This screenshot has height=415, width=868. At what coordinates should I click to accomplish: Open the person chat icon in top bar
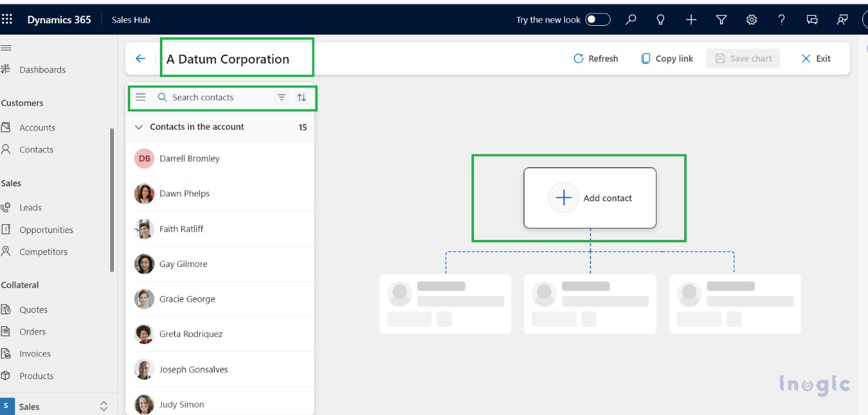point(842,20)
